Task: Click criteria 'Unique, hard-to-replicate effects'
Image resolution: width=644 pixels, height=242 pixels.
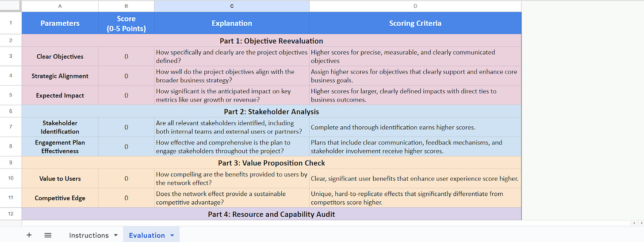Action: [415, 198]
